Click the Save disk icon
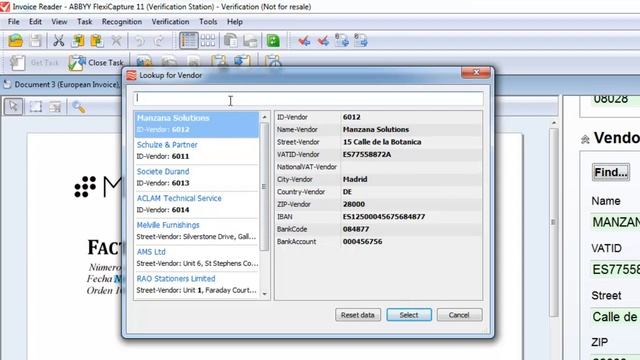Viewport: 640px width, 360px height. coord(36,41)
